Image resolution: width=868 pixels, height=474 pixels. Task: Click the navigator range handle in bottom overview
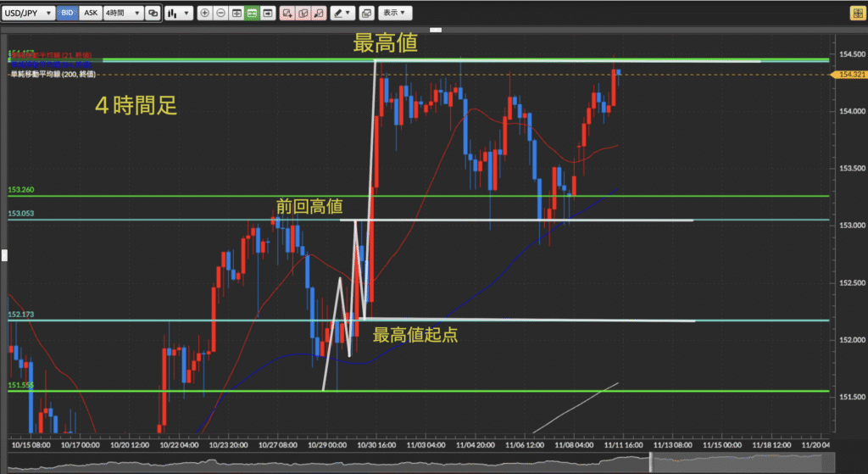[x=650, y=463]
